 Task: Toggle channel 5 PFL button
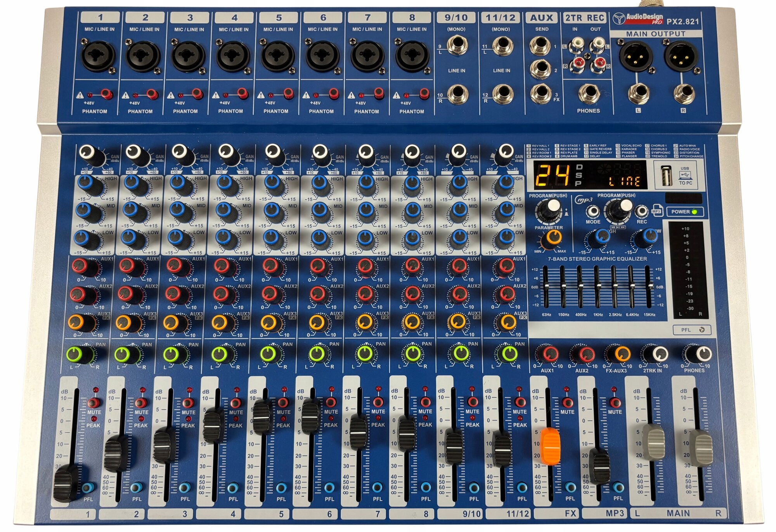(281, 487)
